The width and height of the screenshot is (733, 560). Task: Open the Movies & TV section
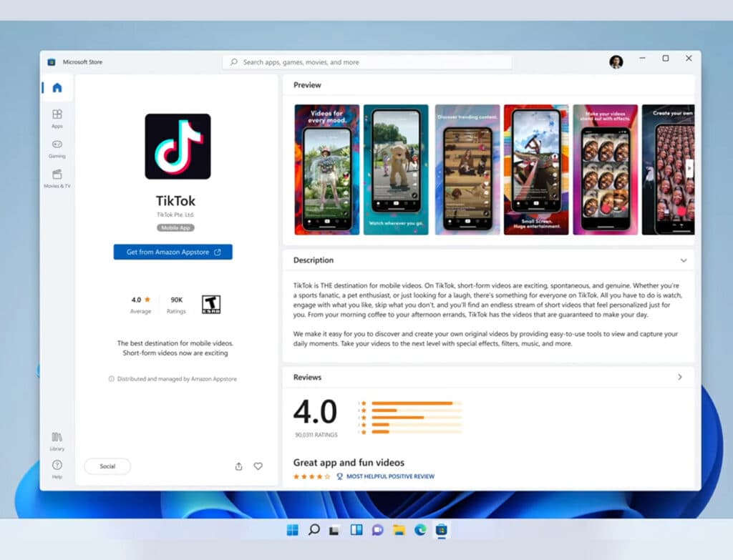pos(57,178)
